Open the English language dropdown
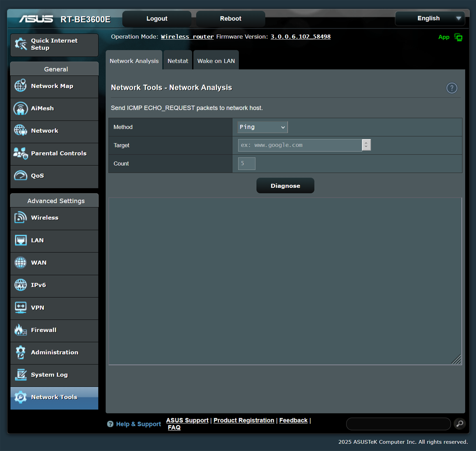476x451 pixels. [430, 18]
